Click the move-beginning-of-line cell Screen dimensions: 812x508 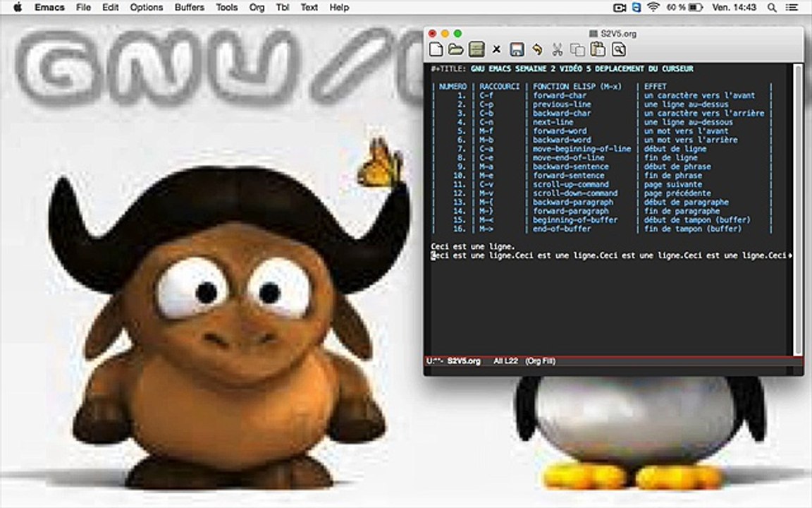[582, 149]
